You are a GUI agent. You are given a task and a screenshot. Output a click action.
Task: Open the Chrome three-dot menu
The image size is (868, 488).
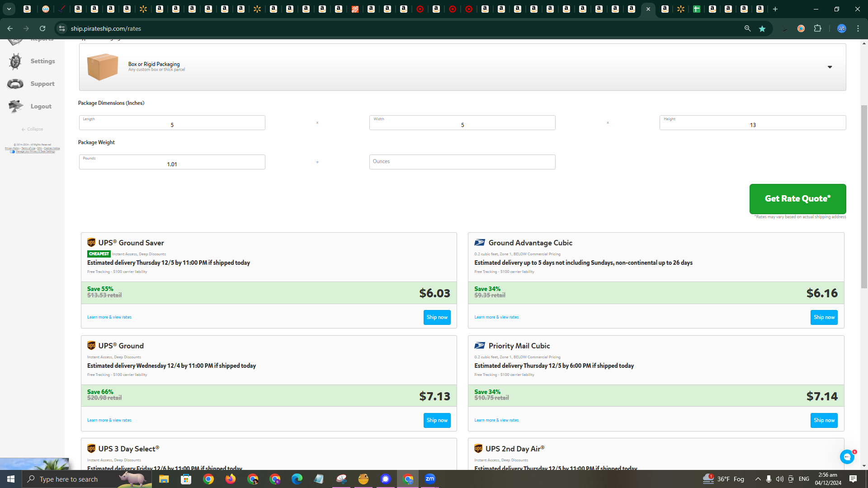tap(858, 28)
